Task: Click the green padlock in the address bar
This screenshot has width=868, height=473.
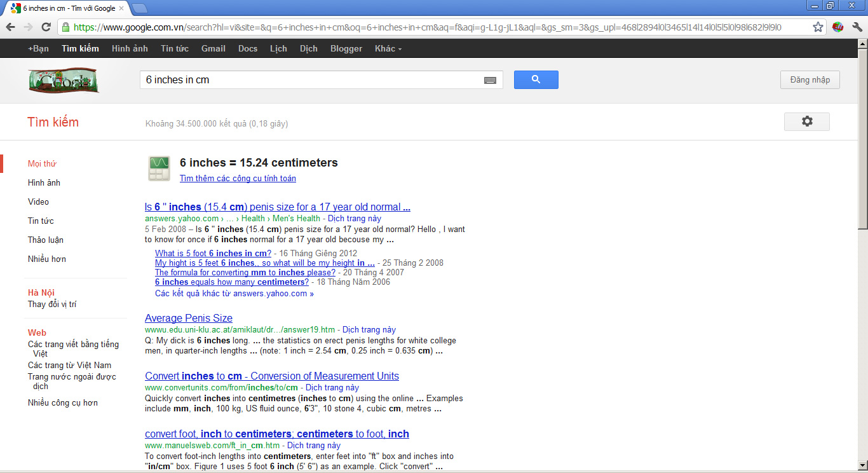Action: click(65, 27)
